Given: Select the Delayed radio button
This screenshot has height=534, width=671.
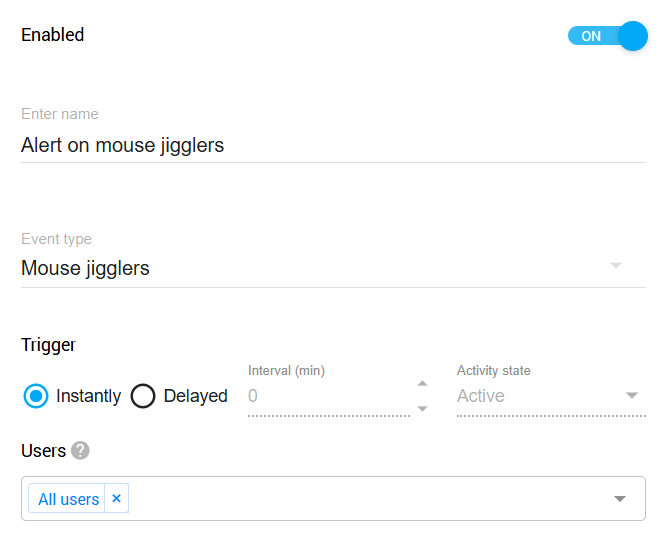Looking at the screenshot, I should [143, 396].
